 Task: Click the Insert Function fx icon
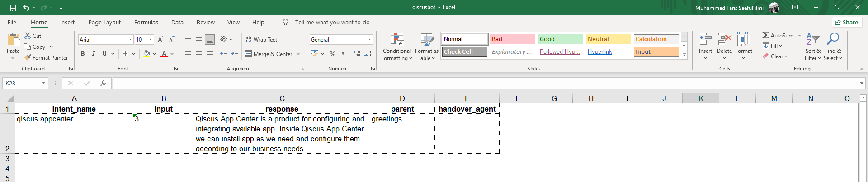point(103,83)
